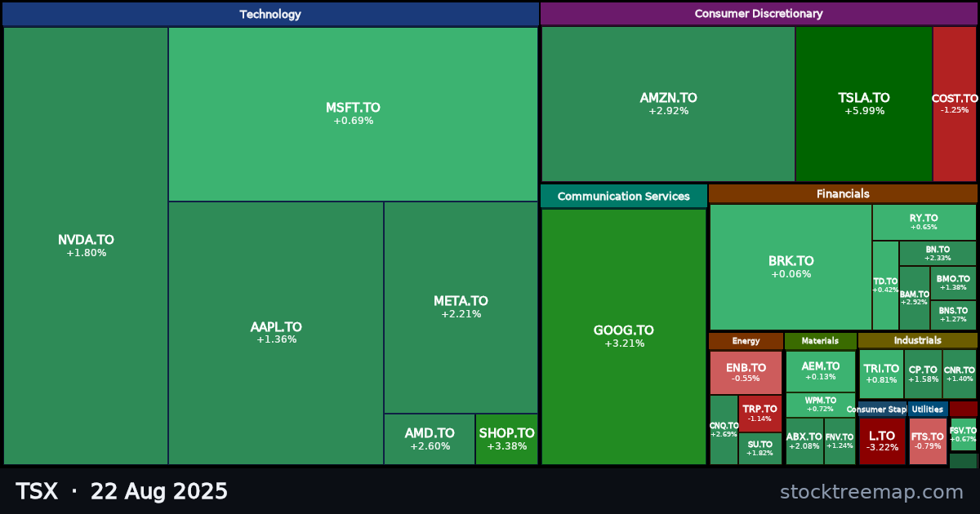Click the FSV.TO tile
The height and width of the screenshot is (514, 980).
pyautogui.click(x=964, y=435)
